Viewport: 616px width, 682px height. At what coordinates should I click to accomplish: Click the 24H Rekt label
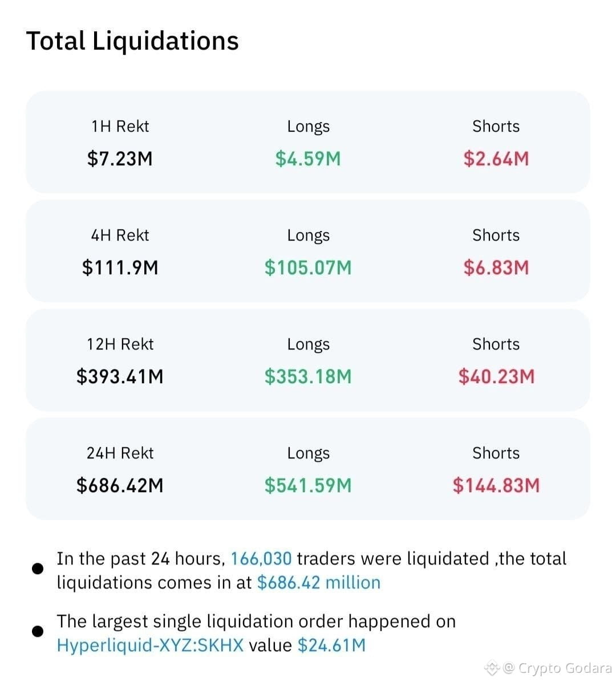click(120, 453)
